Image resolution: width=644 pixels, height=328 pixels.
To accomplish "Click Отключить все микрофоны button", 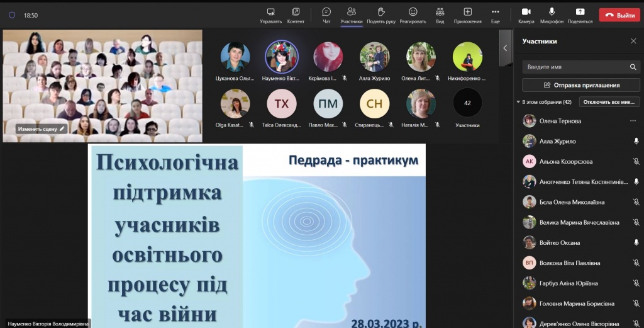I will [609, 102].
